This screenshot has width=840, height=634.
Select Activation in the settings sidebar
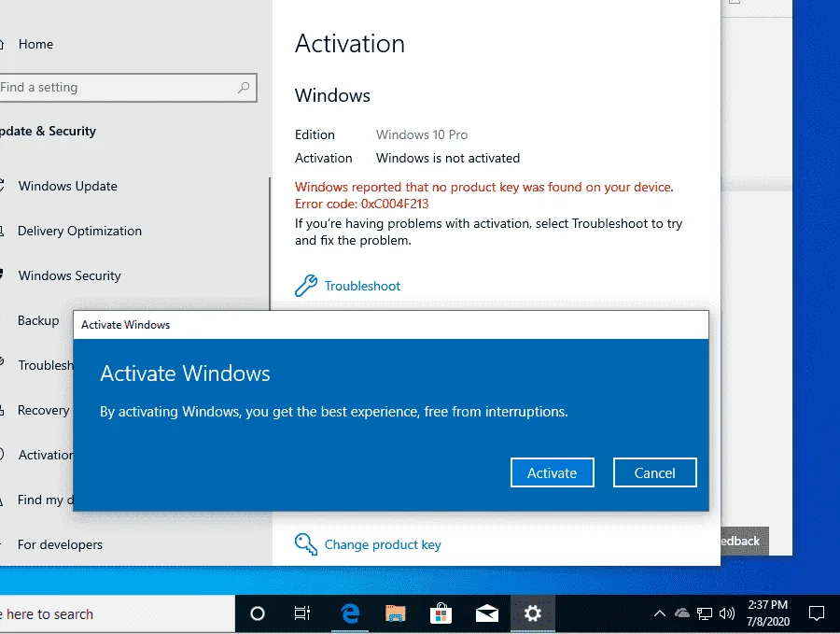[x=46, y=455]
